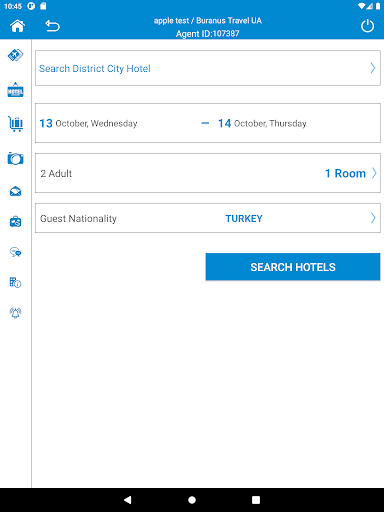Screen dimensions: 384x512
Task: Open the flight tickets sidebar icon
Action: (15, 55)
